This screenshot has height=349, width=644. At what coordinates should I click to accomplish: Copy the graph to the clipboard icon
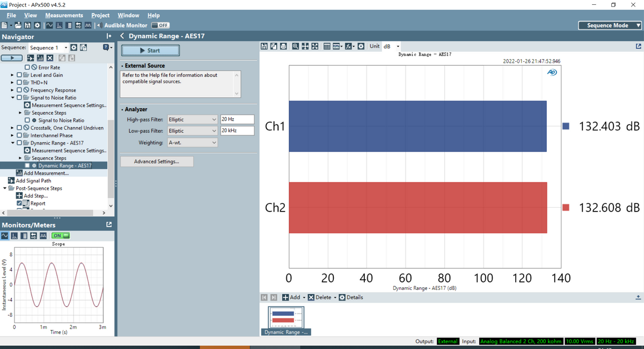(274, 46)
